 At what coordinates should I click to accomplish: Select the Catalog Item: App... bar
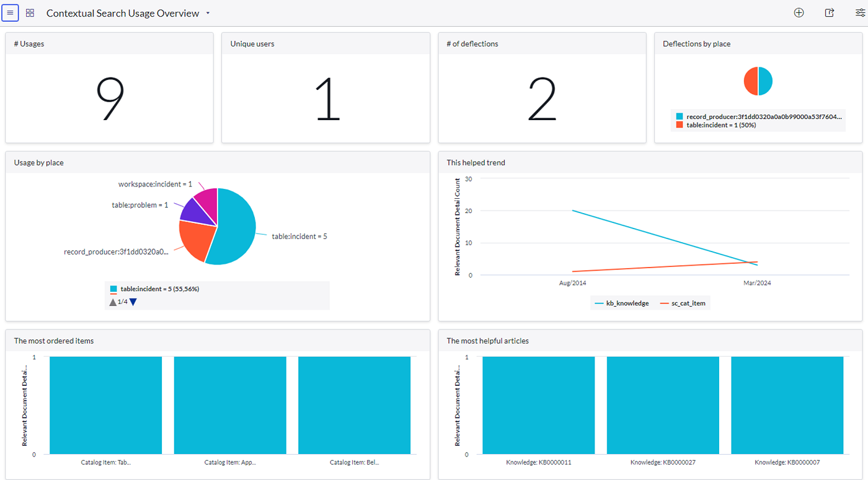click(x=230, y=405)
